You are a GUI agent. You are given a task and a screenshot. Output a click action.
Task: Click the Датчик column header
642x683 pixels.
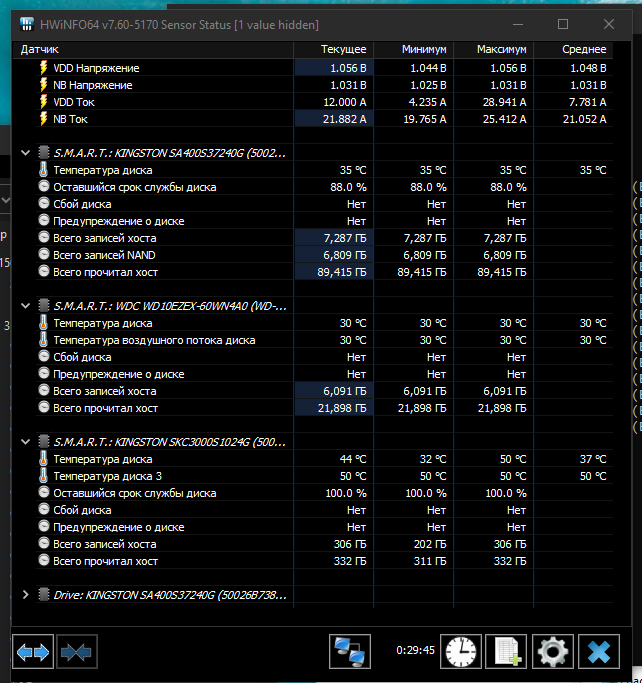pyautogui.click(x=153, y=49)
